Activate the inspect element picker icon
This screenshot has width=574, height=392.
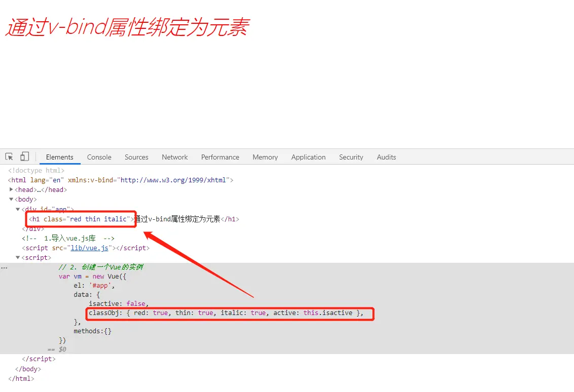(x=9, y=157)
